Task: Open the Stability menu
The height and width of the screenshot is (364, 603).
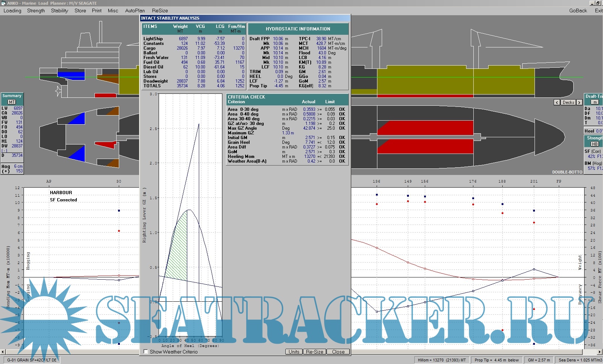Action: coord(59,11)
